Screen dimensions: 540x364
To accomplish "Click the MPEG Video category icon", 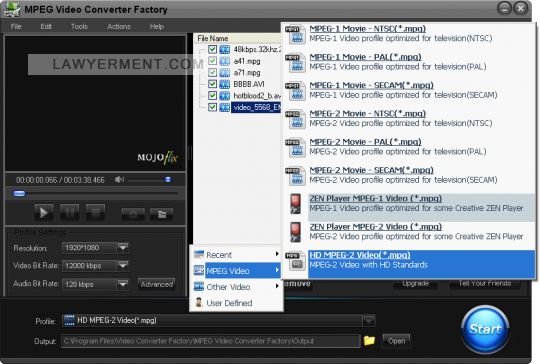I will [x=199, y=270].
